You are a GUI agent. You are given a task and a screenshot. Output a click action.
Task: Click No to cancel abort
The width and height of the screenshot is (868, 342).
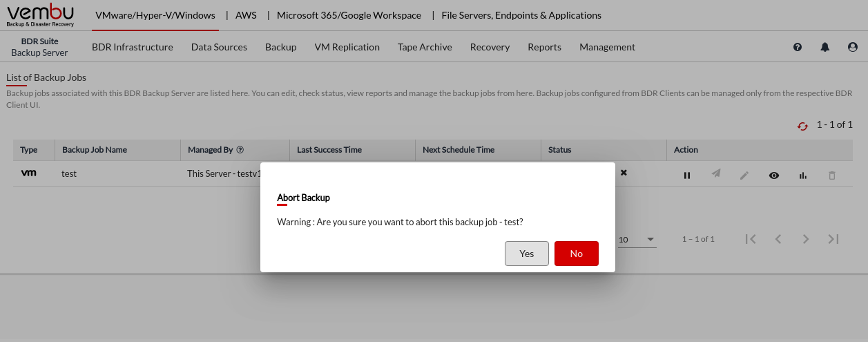[576, 254]
